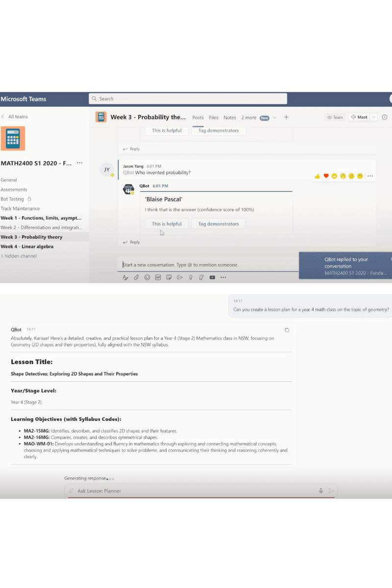The width and height of the screenshot is (392, 588).
Task: Open the Sticker picker icon
Action: pos(169,277)
